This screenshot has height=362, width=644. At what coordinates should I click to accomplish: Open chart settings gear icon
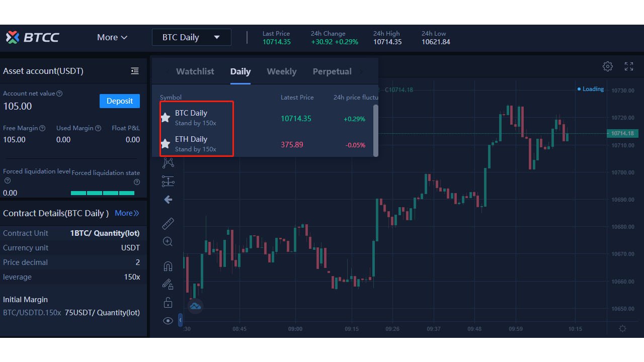coord(608,66)
